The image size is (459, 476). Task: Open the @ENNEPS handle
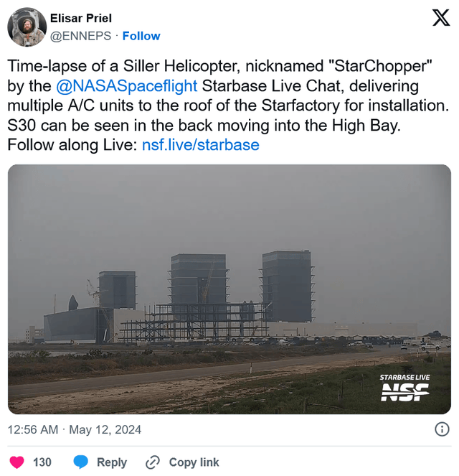[x=80, y=36]
